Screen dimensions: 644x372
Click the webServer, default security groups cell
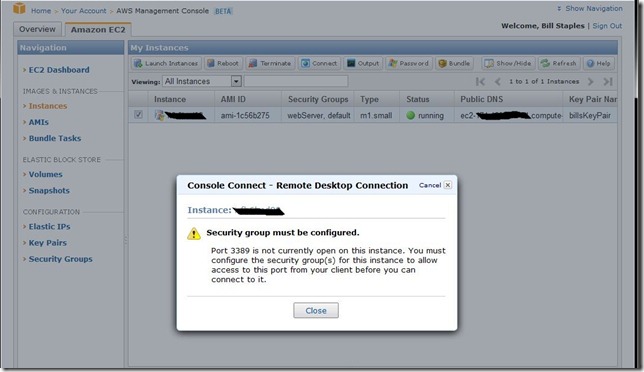319,116
